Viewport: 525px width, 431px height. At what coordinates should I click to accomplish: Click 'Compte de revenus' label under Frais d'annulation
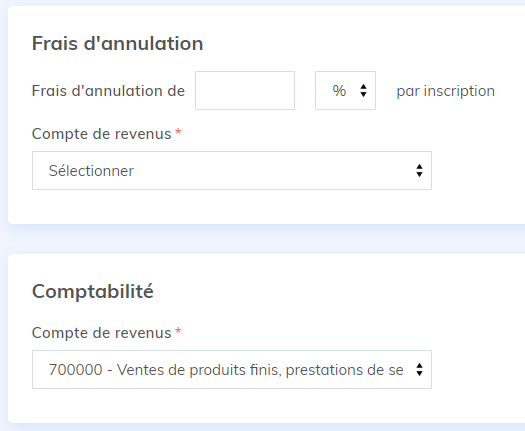point(101,134)
